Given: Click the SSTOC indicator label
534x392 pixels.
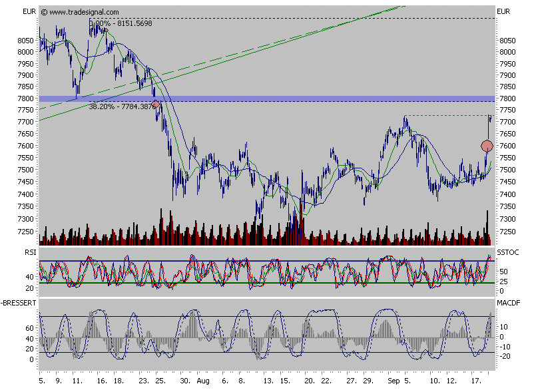Looking at the screenshot, I should pyautogui.click(x=508, y=252).
